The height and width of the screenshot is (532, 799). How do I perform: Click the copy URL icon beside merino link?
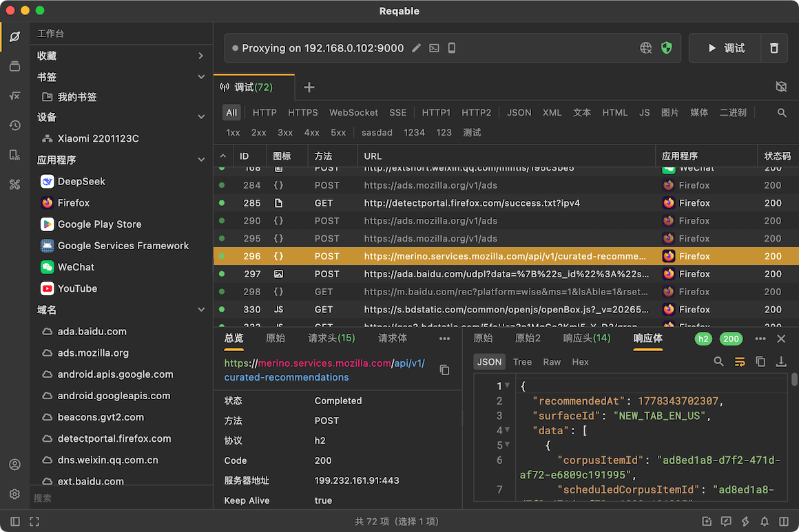click(x=444, y=370)
